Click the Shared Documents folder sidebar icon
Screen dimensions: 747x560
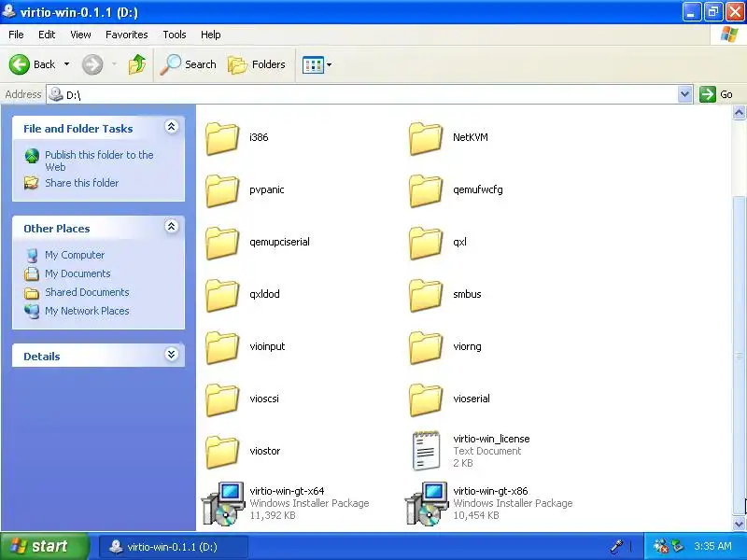[x=32, y=292]
